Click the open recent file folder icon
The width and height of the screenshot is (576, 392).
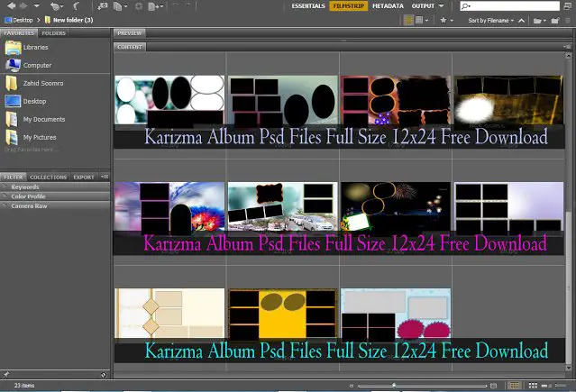(x=537, y=21)
